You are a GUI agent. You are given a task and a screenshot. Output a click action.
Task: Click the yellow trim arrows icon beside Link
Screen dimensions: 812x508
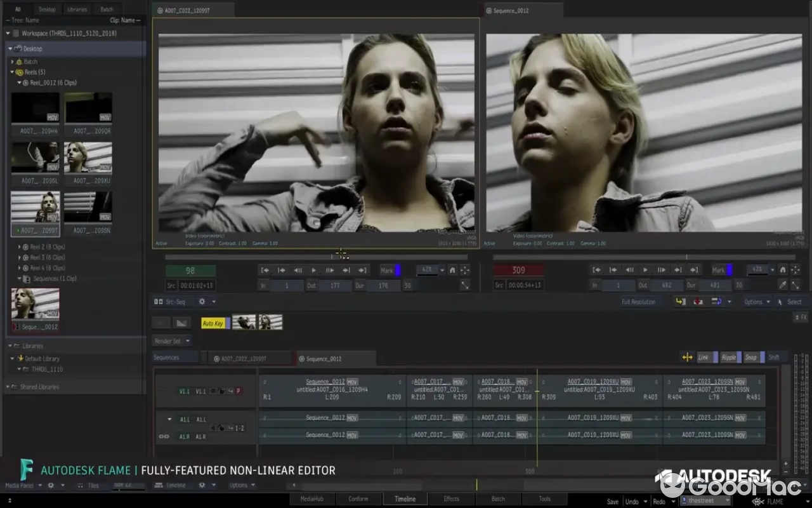tap(687, 358)
